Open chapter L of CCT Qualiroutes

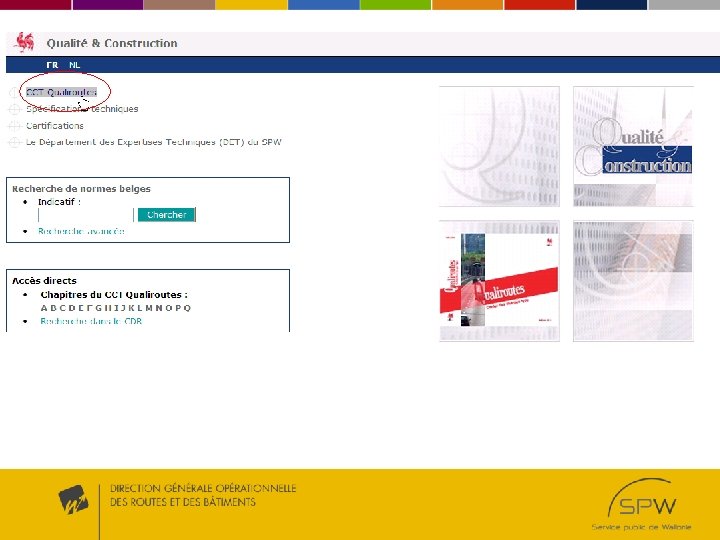click(x=140, y=308)
